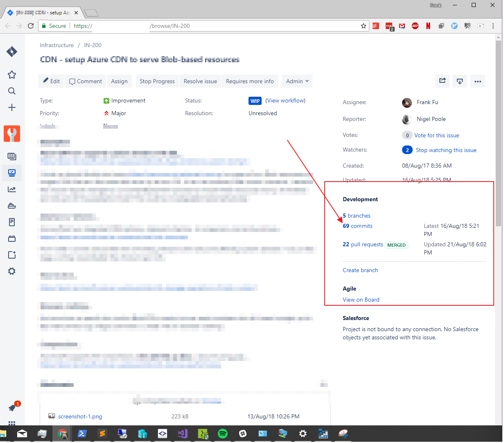The height and width of the screenshot is (443, 504).
Task: Open active sprints board icon in sidebar
Action: point(12,173)
